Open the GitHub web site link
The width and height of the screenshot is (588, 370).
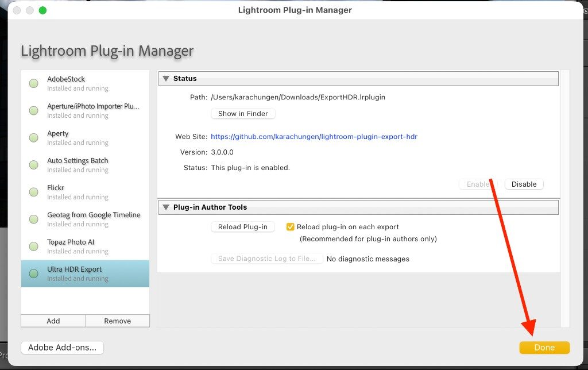[314, 137]
